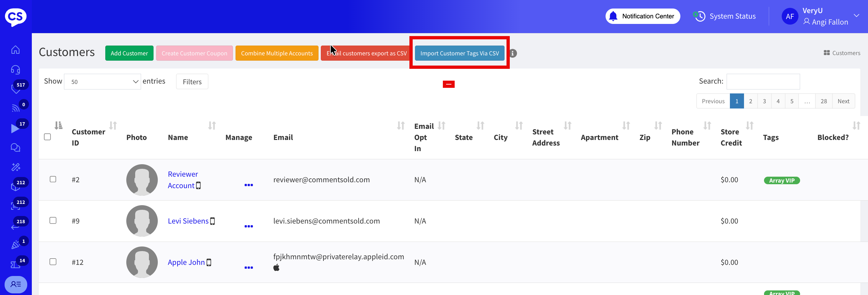
Task: Click the green Add Customer button
Action: coord(129,53)
